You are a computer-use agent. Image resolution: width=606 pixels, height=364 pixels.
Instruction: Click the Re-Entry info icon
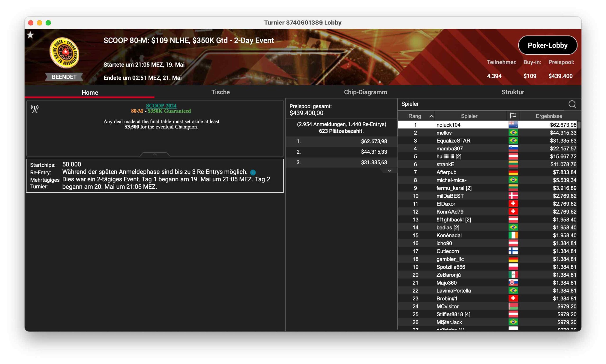coord(253,172)
